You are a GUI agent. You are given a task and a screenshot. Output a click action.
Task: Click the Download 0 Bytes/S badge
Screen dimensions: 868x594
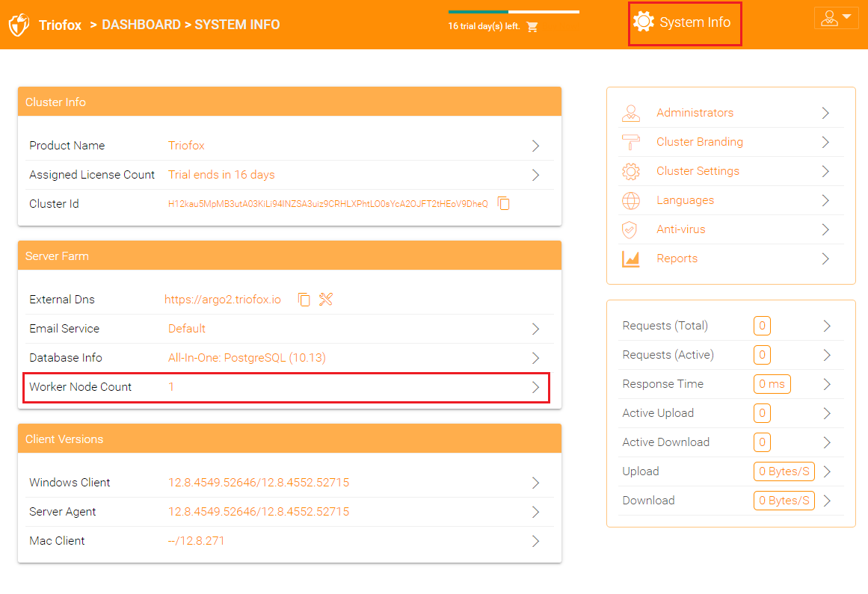tap(784, 501)
